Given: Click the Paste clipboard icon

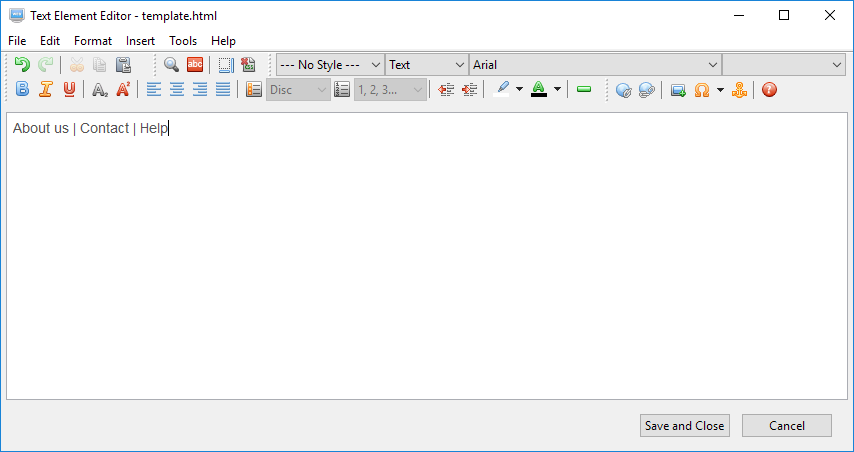Looking at the screenshot, I should click(x=123, y=65).
